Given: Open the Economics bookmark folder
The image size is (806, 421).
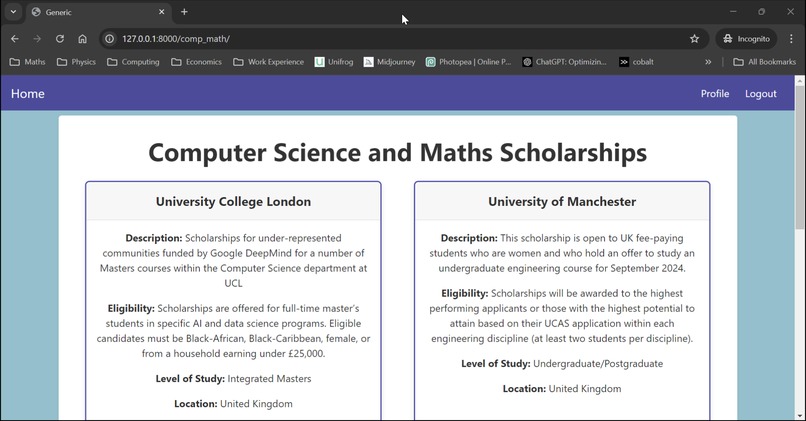Looking at the screenshot, I should [196, 62].
